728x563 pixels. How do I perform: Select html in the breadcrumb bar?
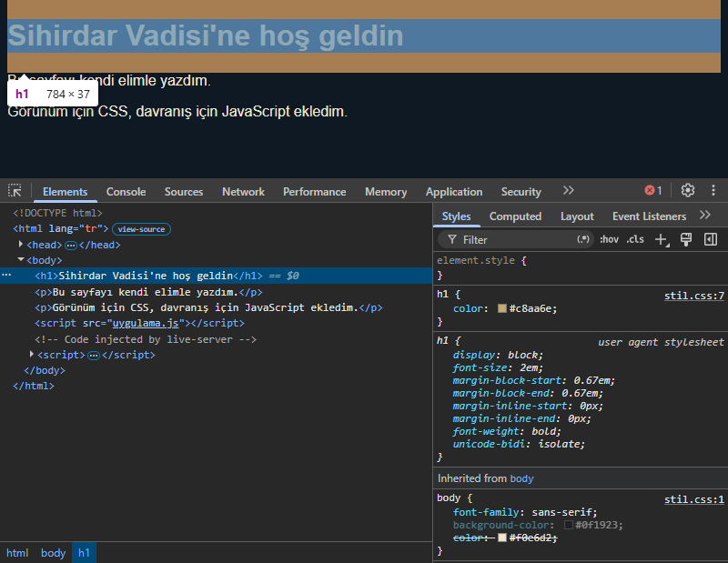(x=17, y=553)
